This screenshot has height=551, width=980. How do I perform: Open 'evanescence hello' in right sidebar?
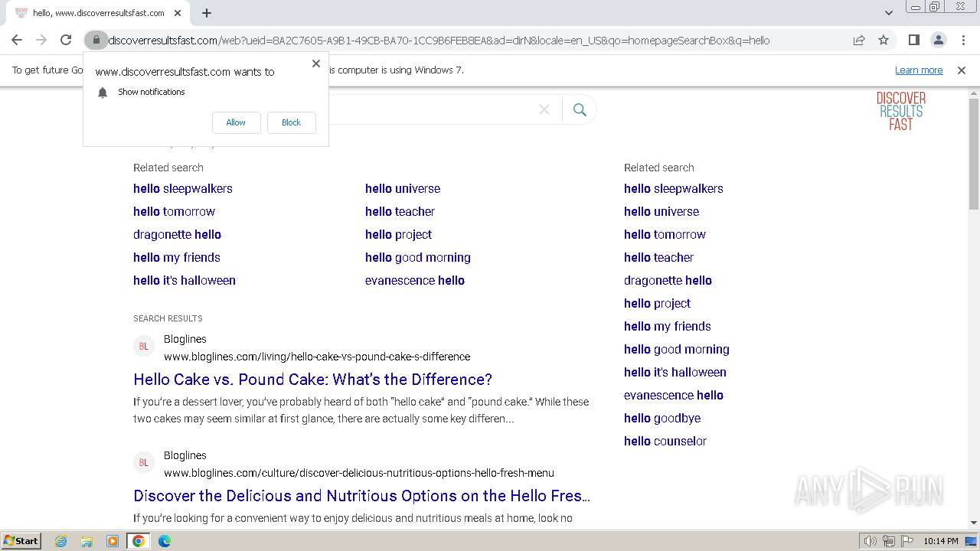(674, 395)
